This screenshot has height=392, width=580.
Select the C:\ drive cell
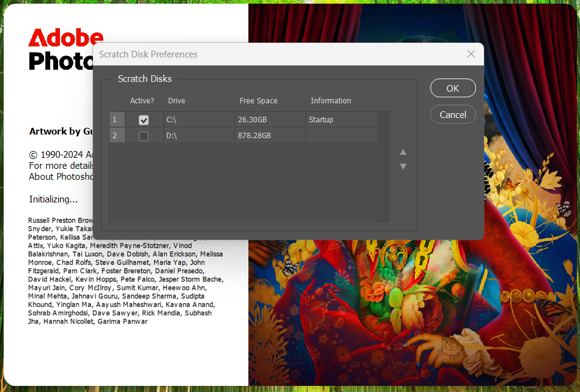199,119
